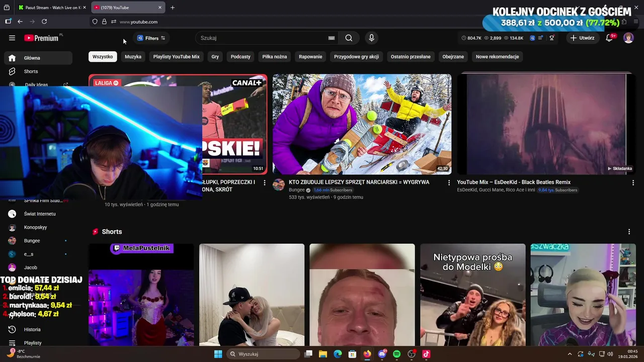Go to YouTube Premium home logo

point(41,38)
